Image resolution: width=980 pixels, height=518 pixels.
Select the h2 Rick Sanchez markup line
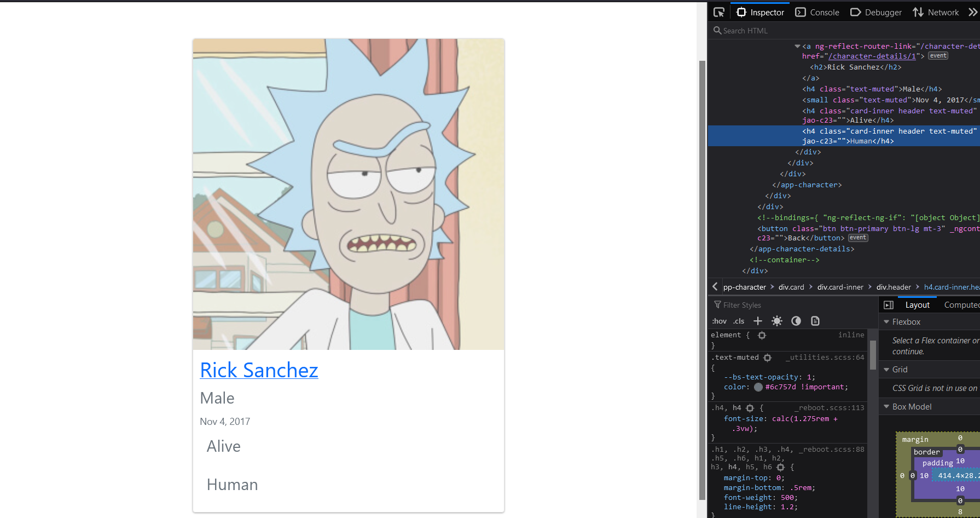coord(855,67)
